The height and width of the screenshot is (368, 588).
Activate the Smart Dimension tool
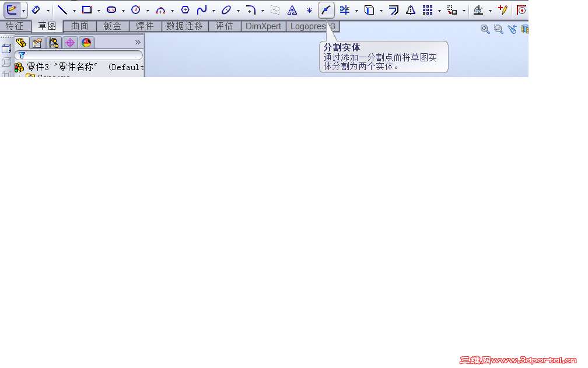[x=37, y=10]
